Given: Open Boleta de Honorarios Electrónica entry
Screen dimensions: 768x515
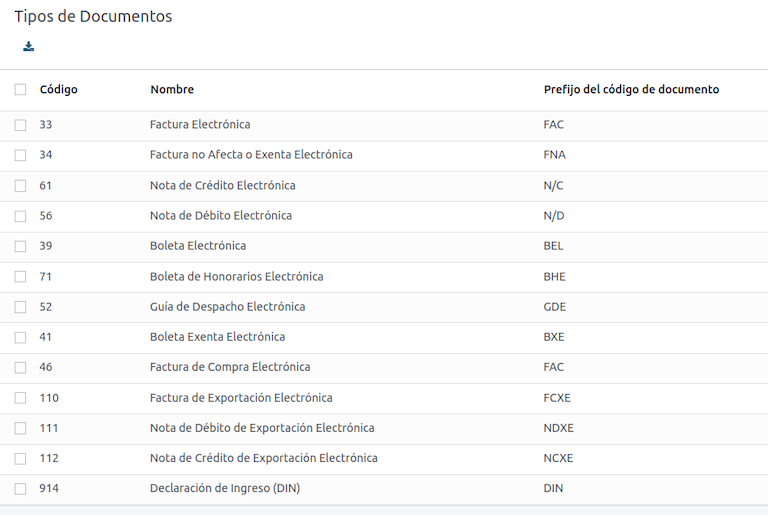Looking at the screenshot, I should pyautogui.click(x=236, y=277).
